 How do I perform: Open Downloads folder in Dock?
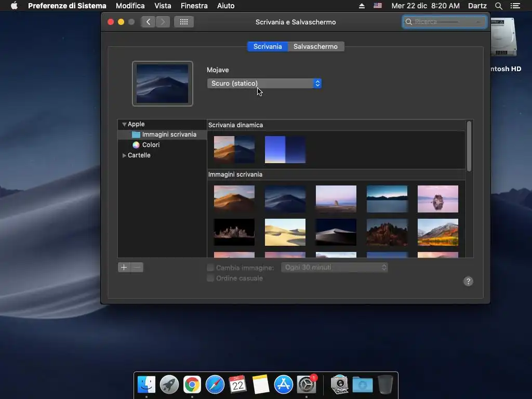pos(362,385)
